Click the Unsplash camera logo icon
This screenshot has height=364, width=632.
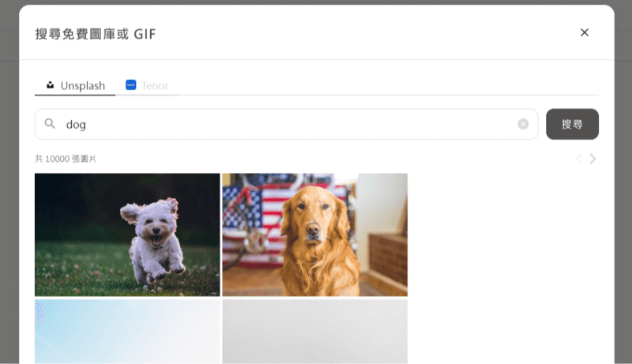[51, 85]
